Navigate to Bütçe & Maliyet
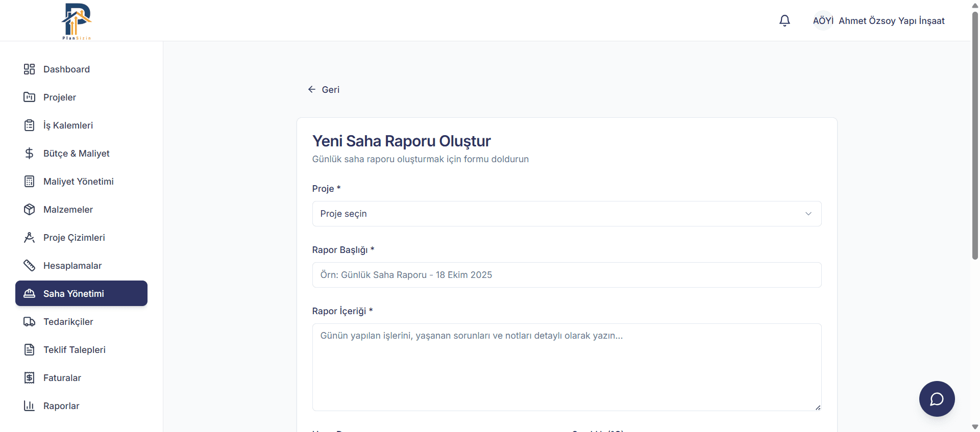 pos(81,154)
